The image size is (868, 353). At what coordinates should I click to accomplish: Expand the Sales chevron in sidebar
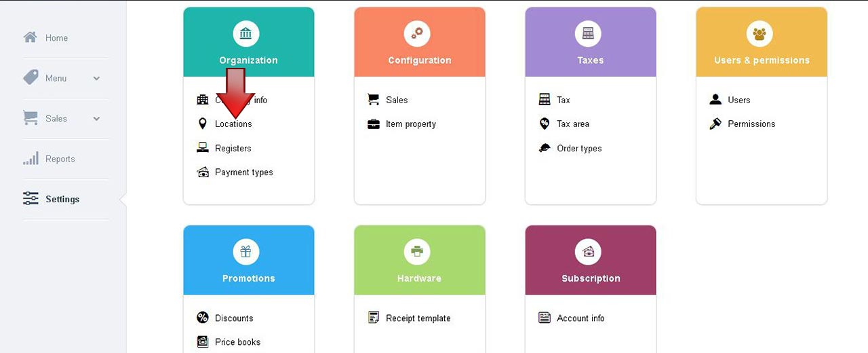[96, 119]
